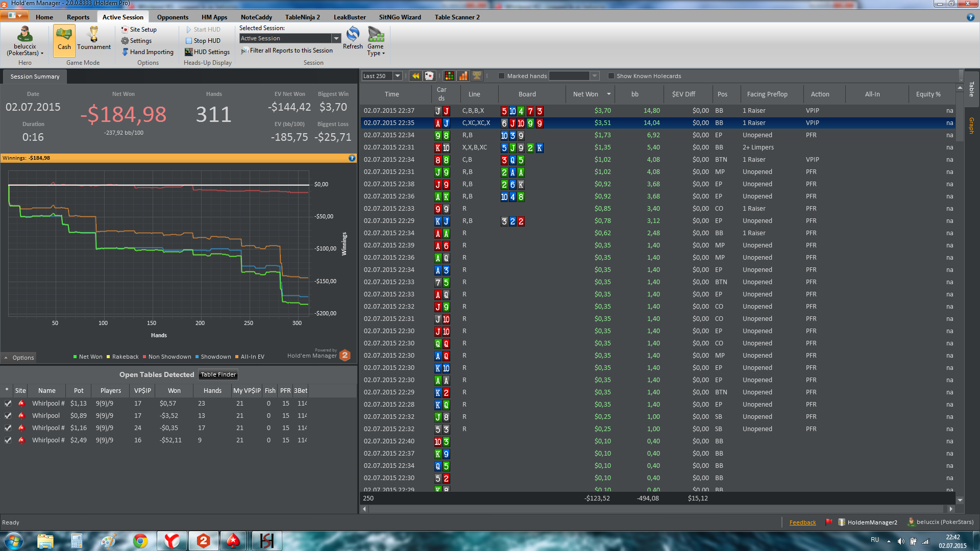
Task: Open Hold'em Manager 2 taskbar icon
Action: [x=203, y=541]
